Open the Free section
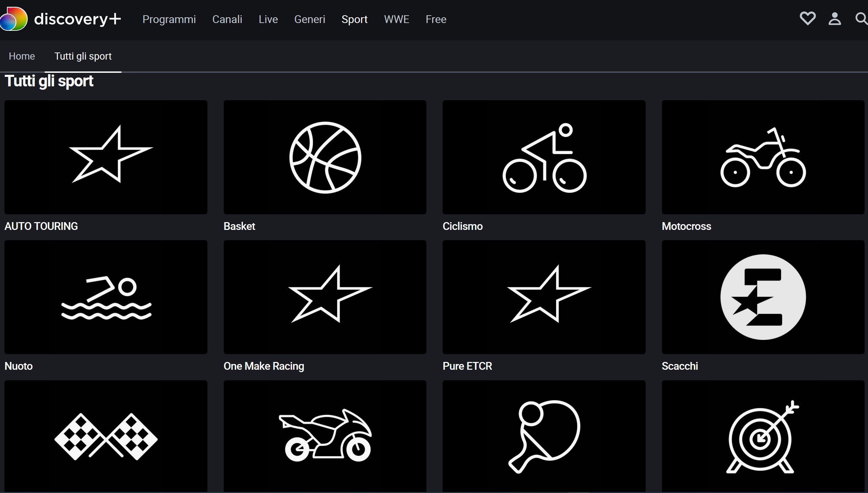868x493 pixels. click(436, 19)
